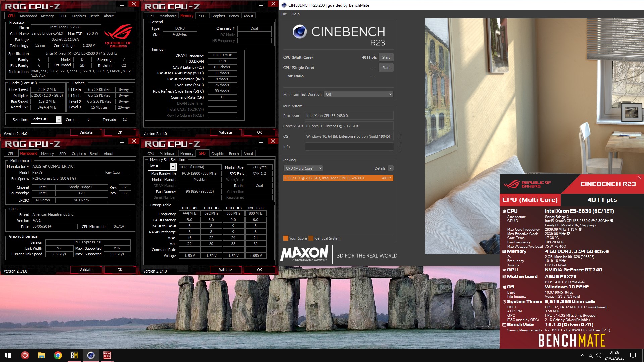Click OK in the CPU-Z memory timings window

coord(259,132)
